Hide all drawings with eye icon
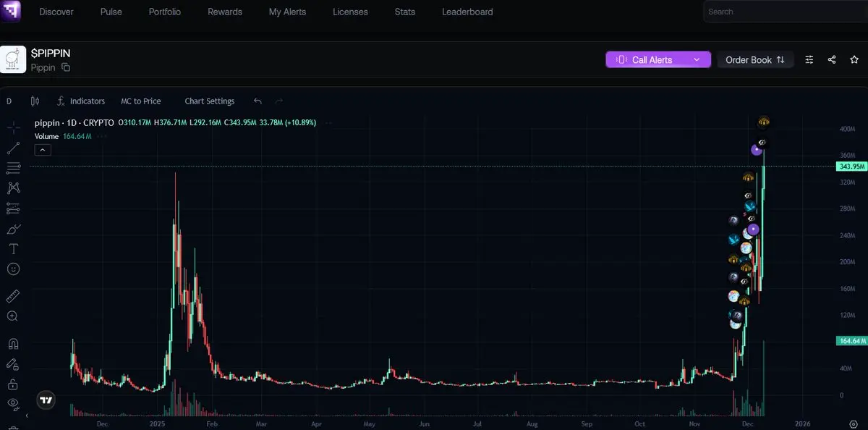The width and height of the screenshot is (868, 430). [13, 403]
